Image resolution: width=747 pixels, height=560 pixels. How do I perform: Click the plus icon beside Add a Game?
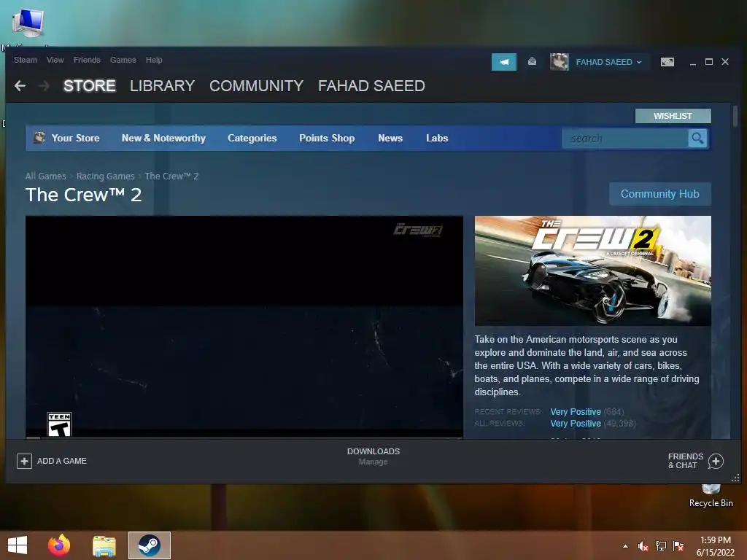point(24,461)
